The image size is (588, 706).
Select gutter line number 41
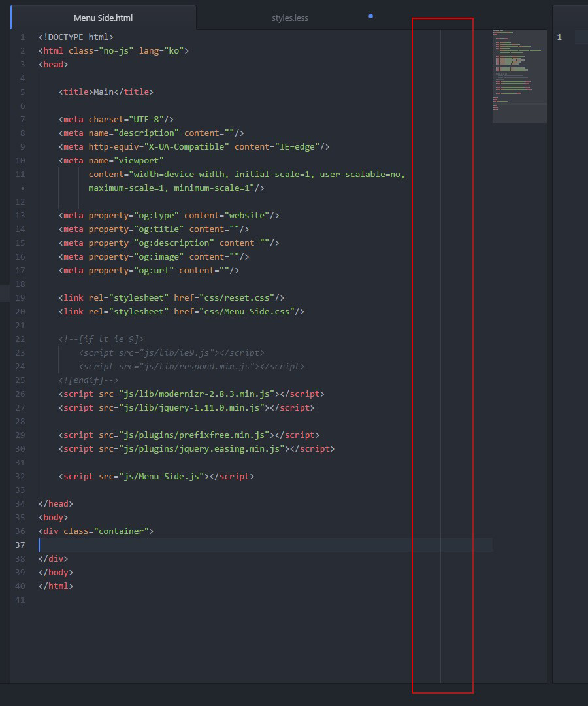click(x=20, y=600)
